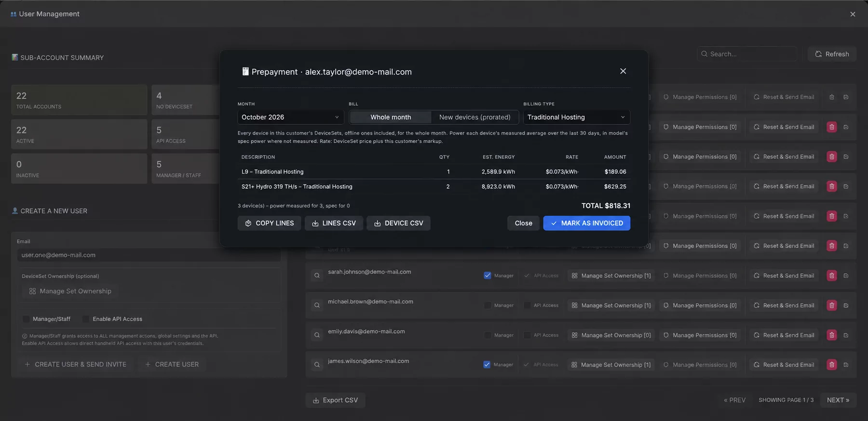Tick Enable API Access in new user form
This screenshot has width=868, height=421.
coord(86,319)
